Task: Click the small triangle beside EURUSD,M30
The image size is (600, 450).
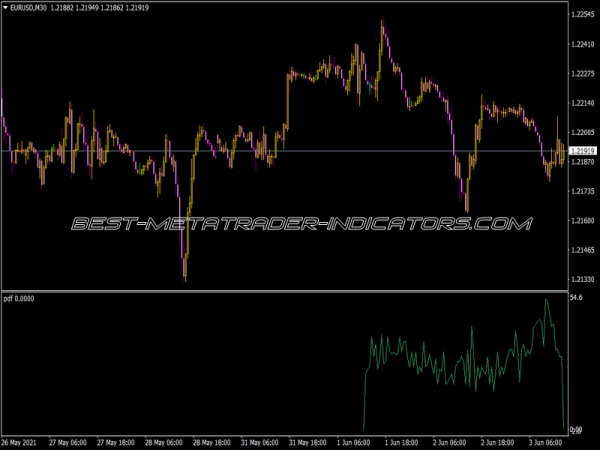Action: pos(5,7)
